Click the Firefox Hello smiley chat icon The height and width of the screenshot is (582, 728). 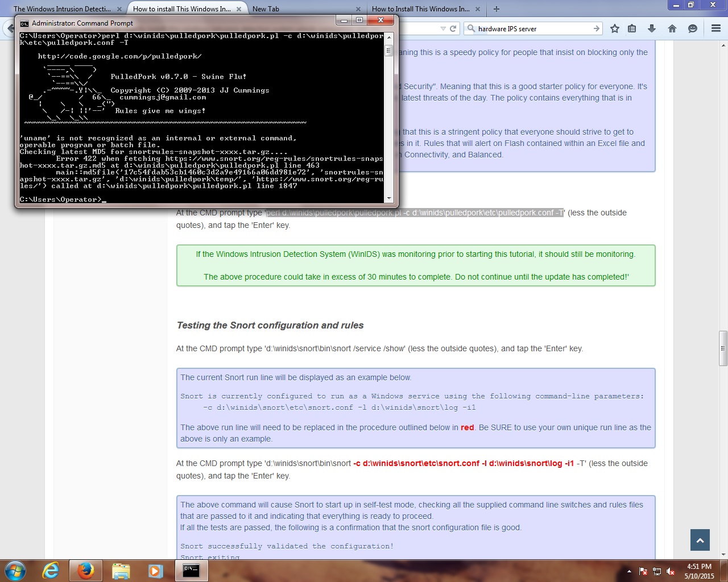coord(692,28)
